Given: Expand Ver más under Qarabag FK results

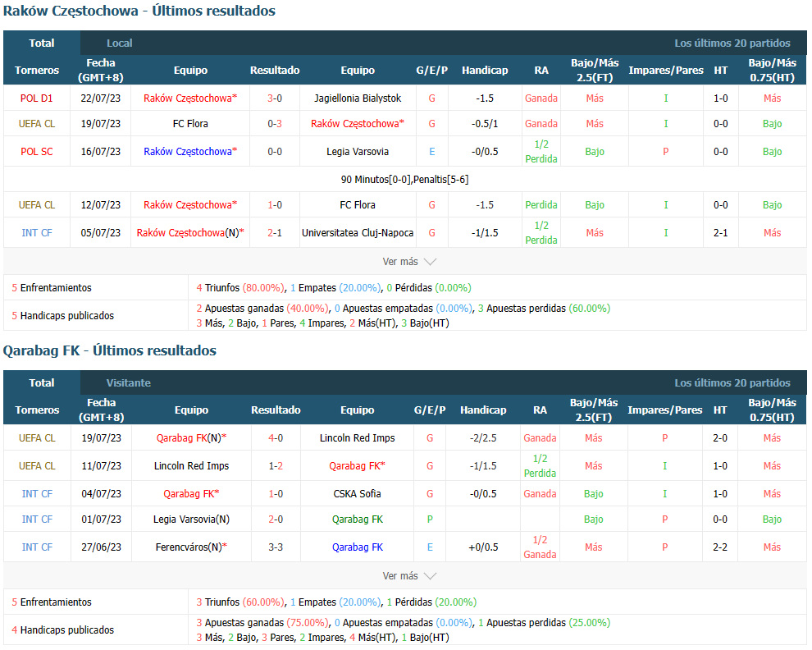Looking at the screenshot, I should click(x=409, y=576).
